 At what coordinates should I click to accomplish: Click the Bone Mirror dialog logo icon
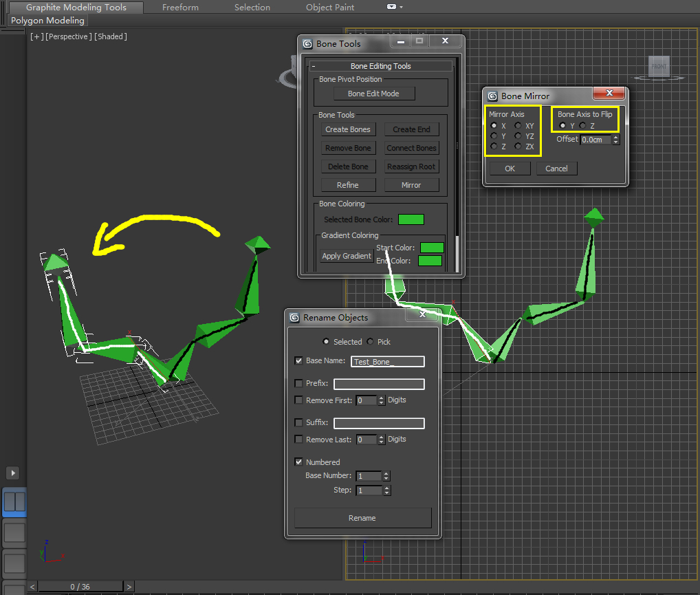click(492, 96)
